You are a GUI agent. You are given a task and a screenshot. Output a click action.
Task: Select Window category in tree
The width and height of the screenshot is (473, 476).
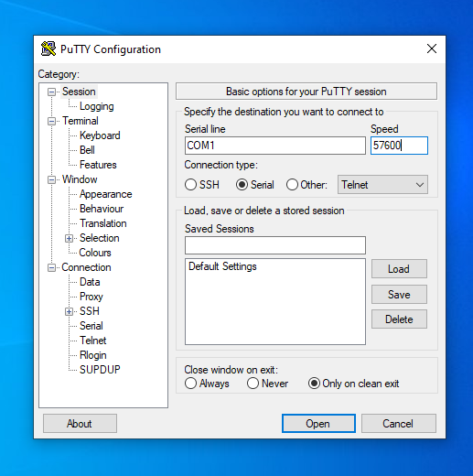pos(80,179)
